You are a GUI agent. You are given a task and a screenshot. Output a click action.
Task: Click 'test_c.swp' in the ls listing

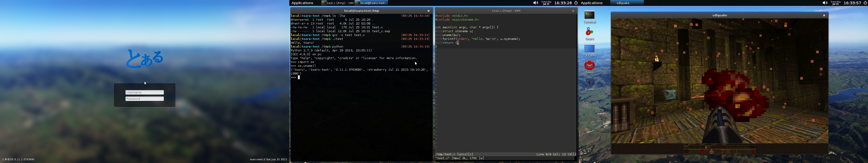(381, 31)
